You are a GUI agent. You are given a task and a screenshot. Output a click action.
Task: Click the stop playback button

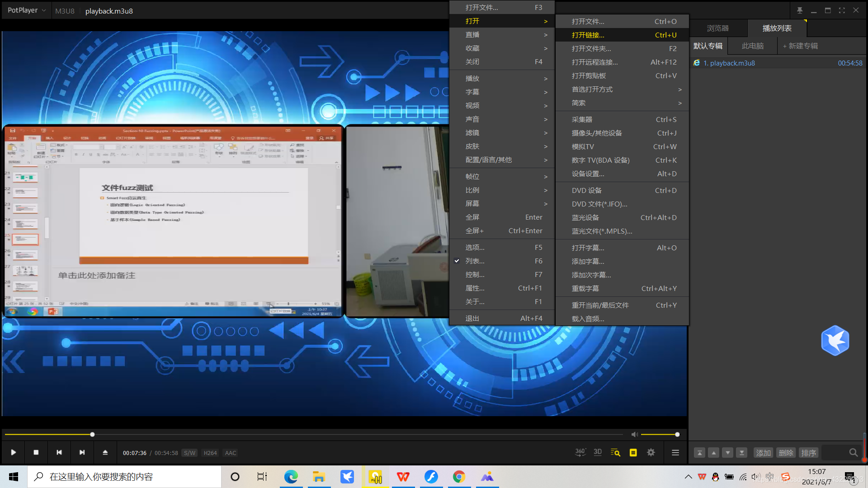coord(36,452)
